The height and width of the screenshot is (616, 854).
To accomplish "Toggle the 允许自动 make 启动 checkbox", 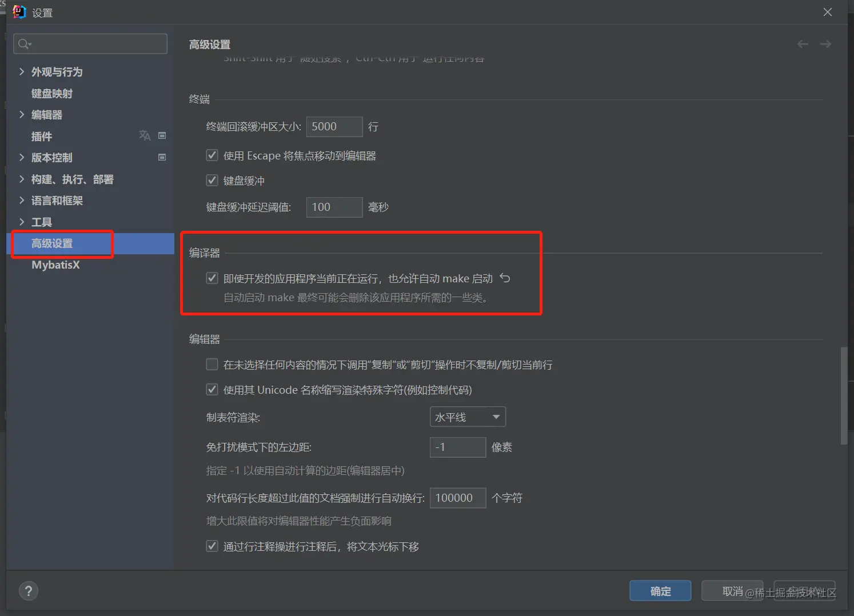I will [212, 278].
